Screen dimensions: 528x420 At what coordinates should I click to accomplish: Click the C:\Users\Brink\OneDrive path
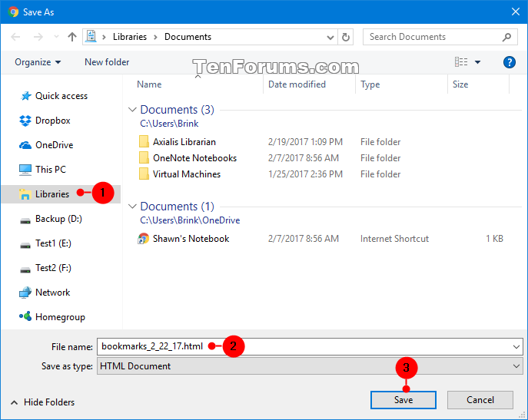coord(190,220)
